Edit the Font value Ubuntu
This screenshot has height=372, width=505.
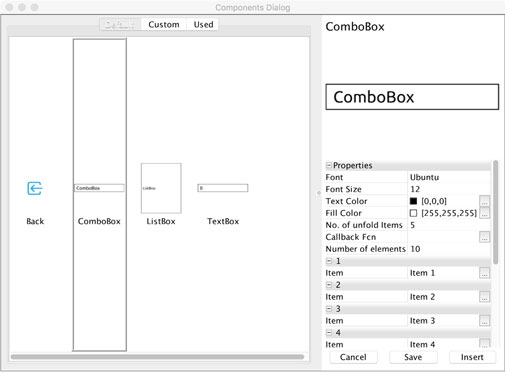pyautogui.click(x=449, y=177)
